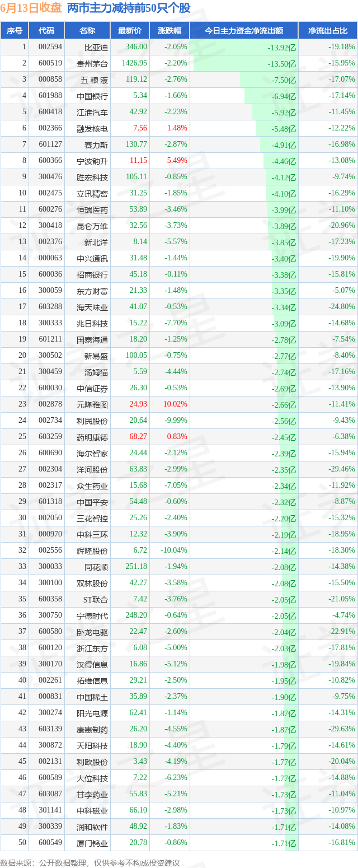
Task: Click stock code 300339 for 润和软件
Action: point(50,827)
